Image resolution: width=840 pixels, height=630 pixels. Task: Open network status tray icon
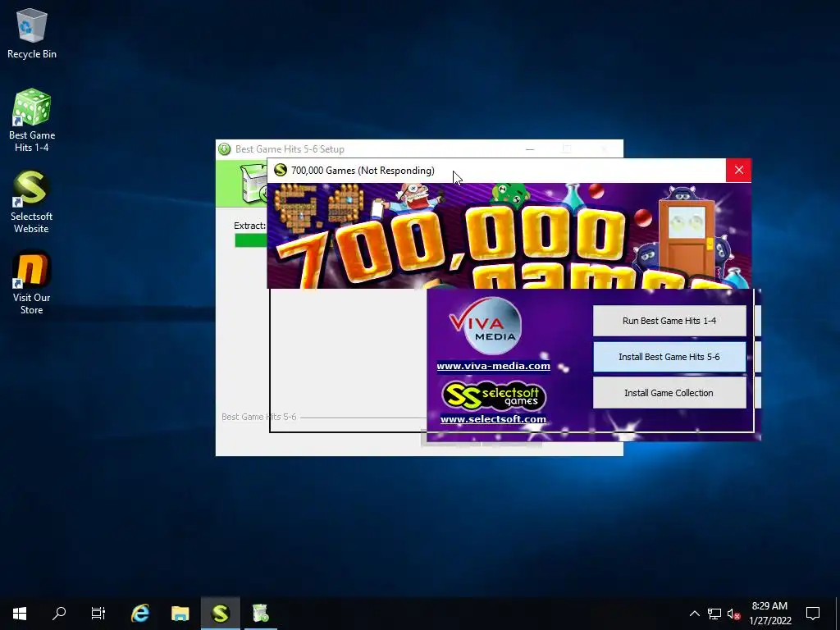[x=714, y=614]
